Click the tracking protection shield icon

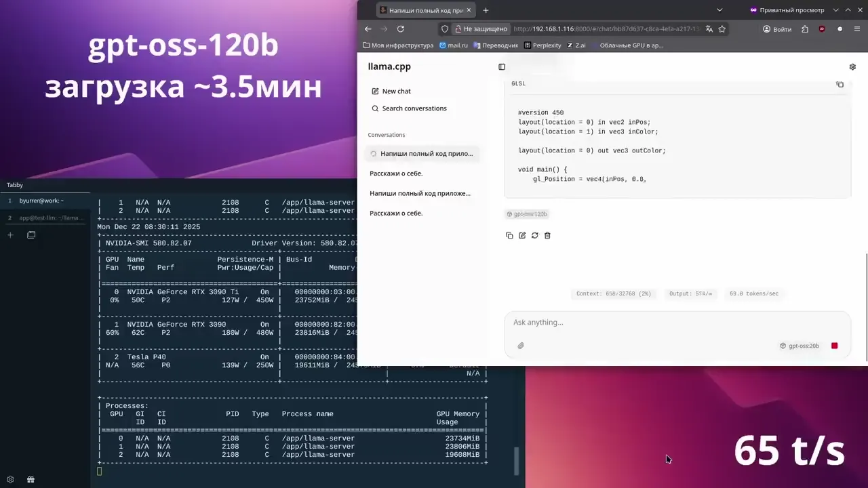[445, 29]
